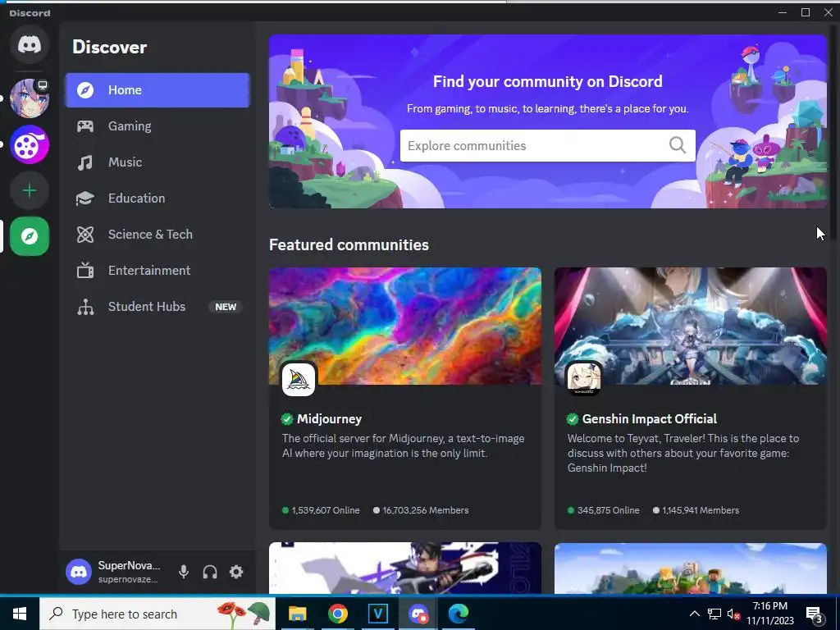
Task: Click the verified badge next to Genshin Impact Official
Action: pos(573,419)
